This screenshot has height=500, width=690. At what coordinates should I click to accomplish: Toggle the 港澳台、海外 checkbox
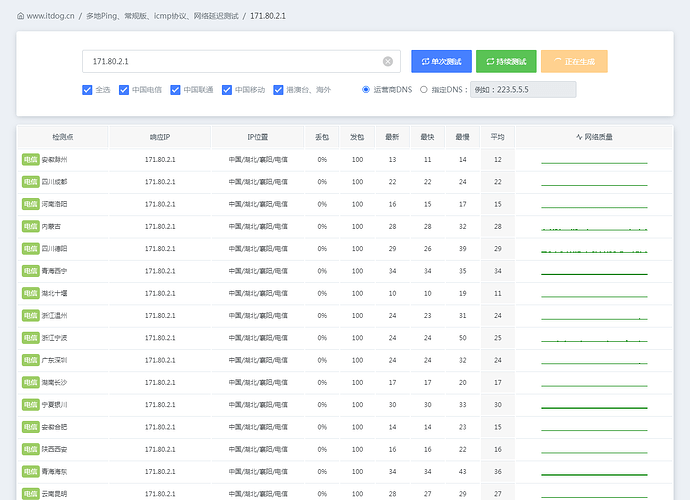(278, 90)
